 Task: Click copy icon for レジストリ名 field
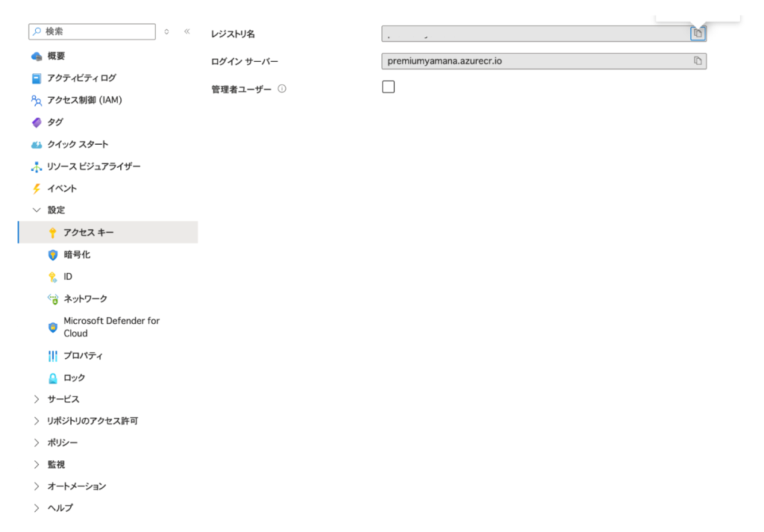point(698,34)
